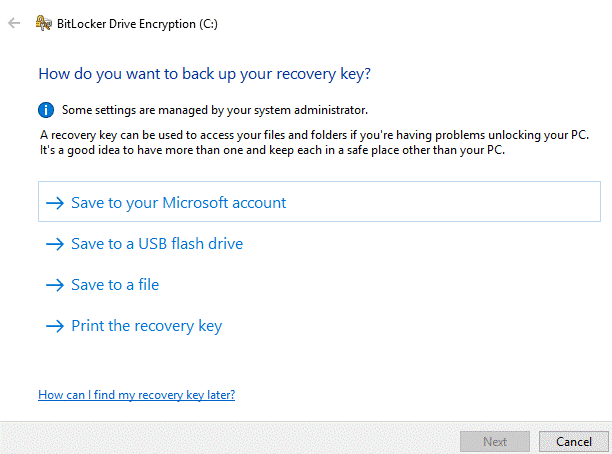Choose Save to your Microsoft account
Image resolution: width=612 pixels, height=454 pixels.
[x=178, y=203]
